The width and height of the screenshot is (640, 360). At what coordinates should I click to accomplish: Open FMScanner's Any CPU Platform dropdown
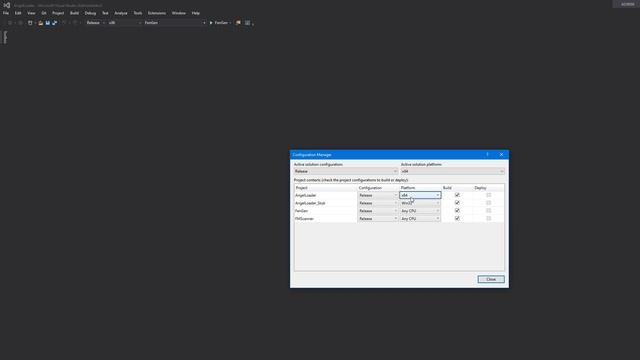[420, 218]
